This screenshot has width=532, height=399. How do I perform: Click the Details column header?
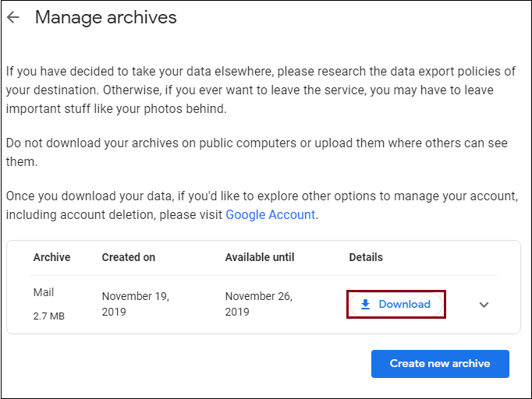366,257
